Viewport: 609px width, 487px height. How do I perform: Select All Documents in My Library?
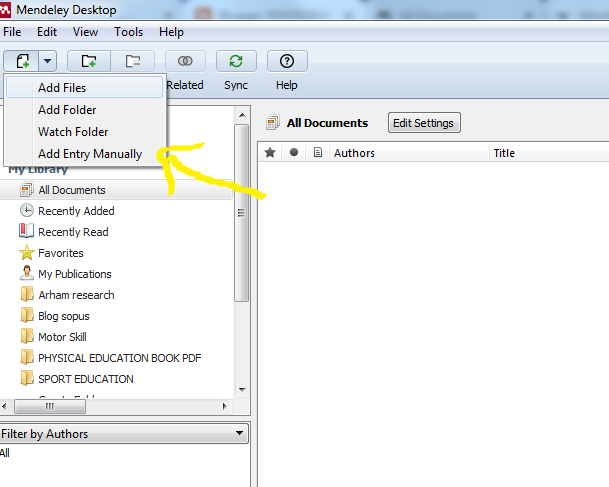tap(116, 190)
